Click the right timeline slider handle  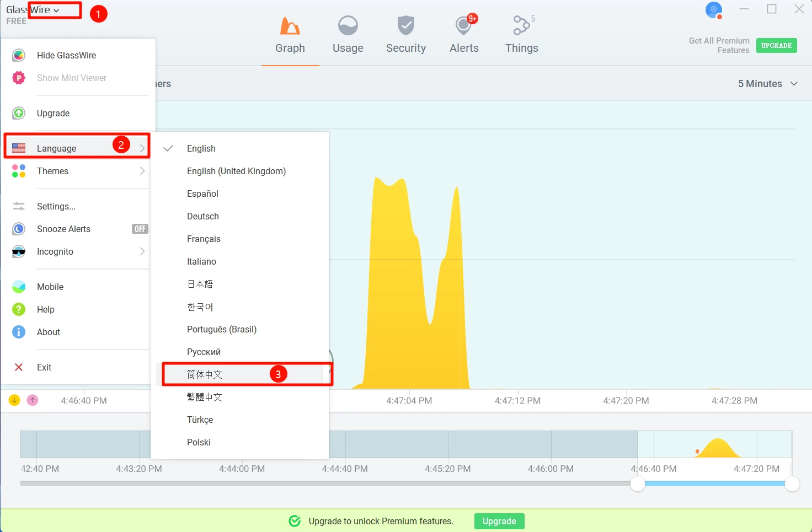792,484
